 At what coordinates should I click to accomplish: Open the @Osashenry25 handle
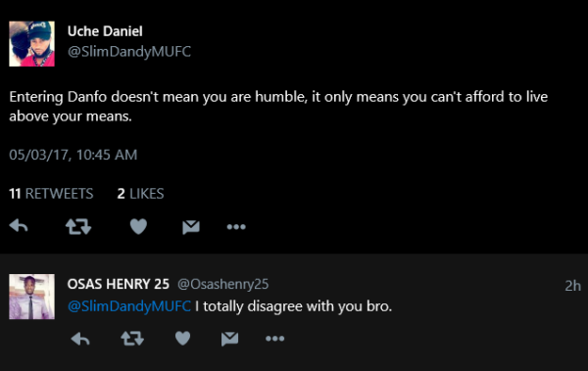pyautogui.click(x=222, y=285)
